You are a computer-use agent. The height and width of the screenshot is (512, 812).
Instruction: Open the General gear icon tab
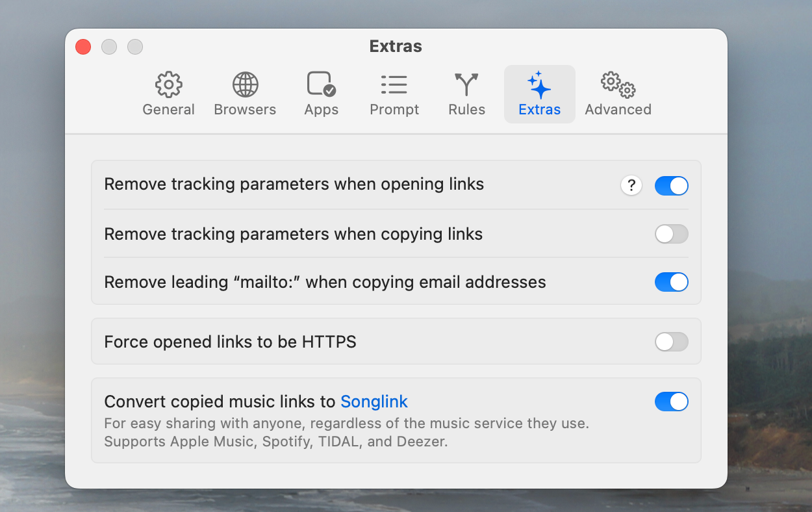[x=169, y=84]
